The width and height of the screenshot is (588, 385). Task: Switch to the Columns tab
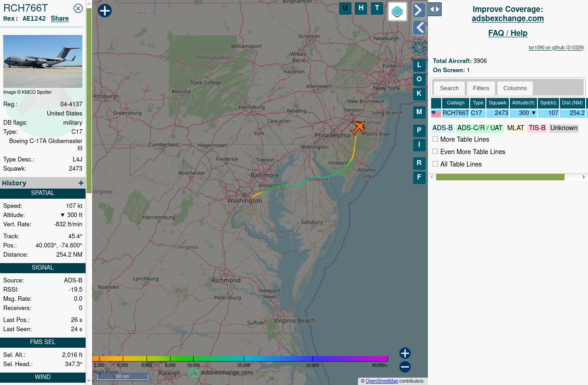[515, 88]
